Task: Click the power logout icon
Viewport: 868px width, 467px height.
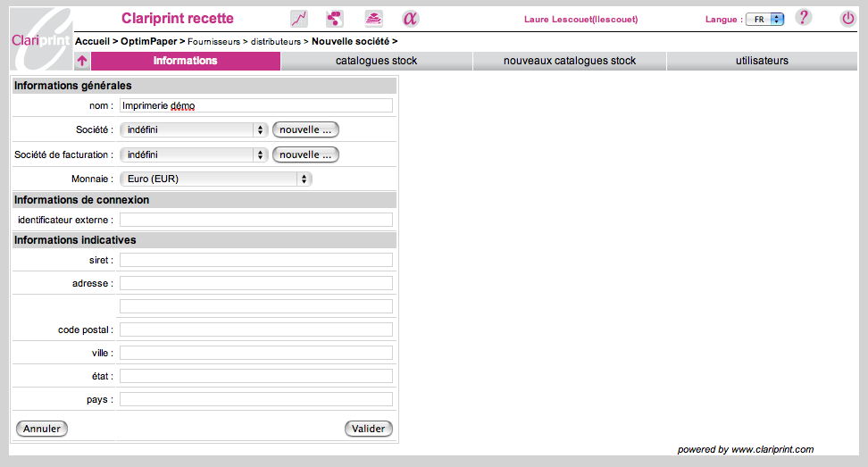Action: click(x=847, y=19)
